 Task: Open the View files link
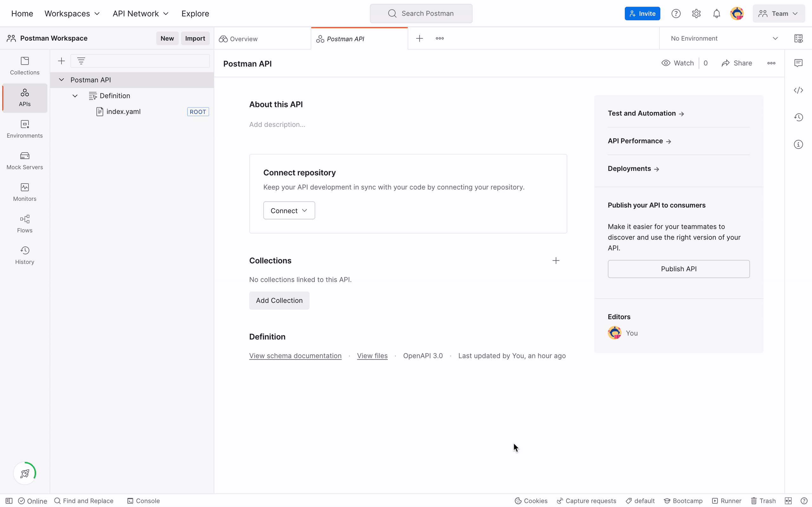point(372,355)
